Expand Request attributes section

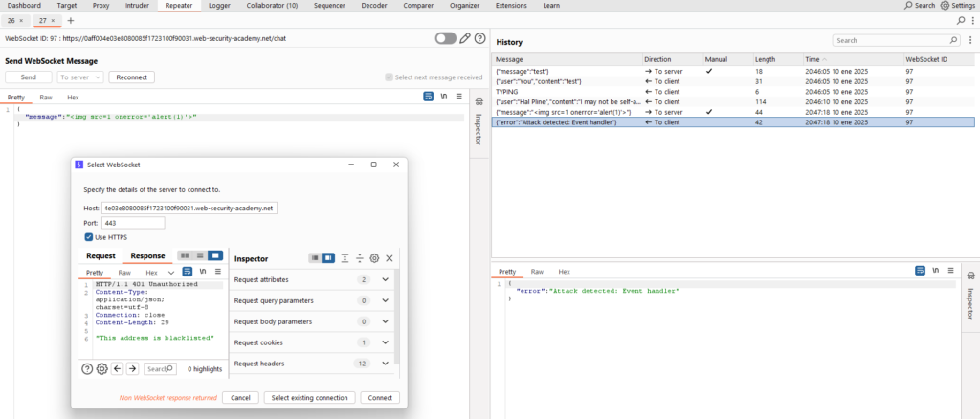(385, 279)
